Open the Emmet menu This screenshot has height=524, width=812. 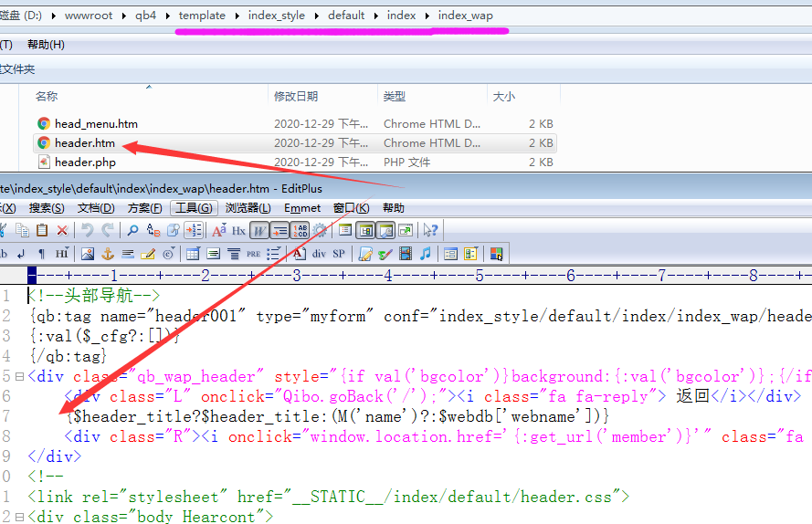coord(302,208)
